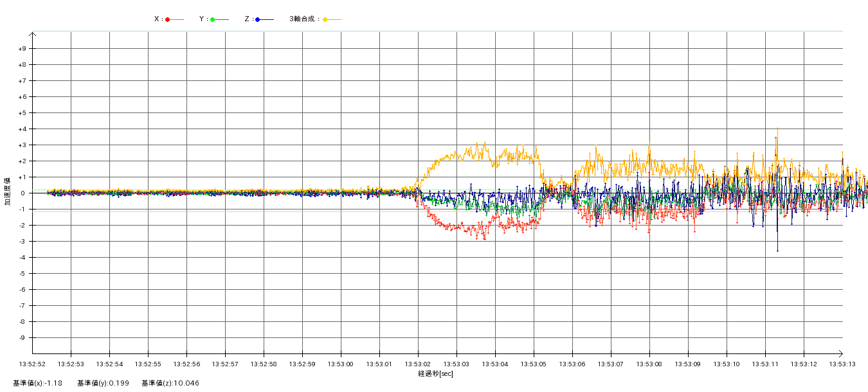Image resolution: width=868 pixels, height=392 pixels.
Task: Click the +9 tick on the acceleration axis
Action: coord(22,49)
